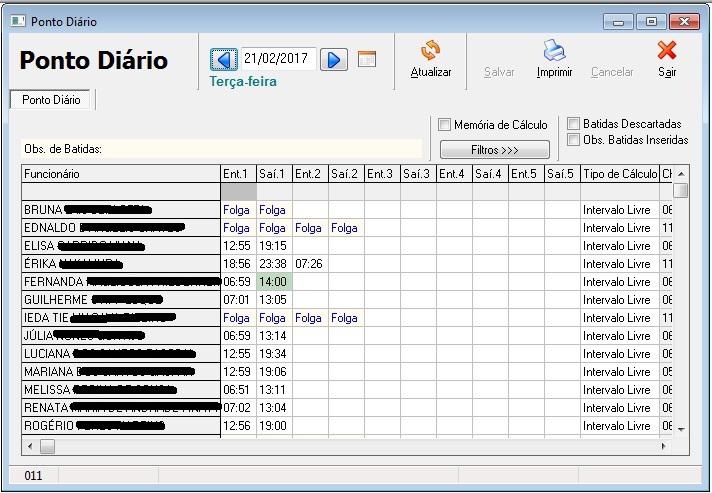Viewport: 712px width, 493px height.
Task: Go to previous day with left arrow
Action: tap(224, 60)
